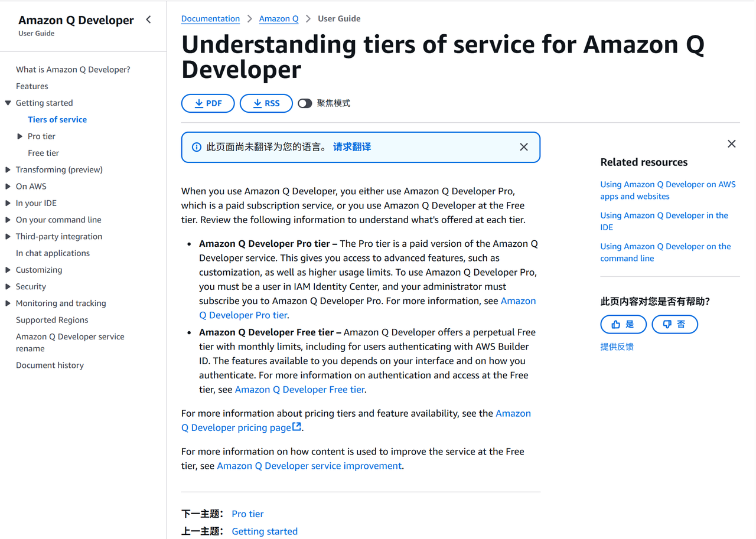Expand the In your IDE section
This screenshot has height=539, width=756.
(8, 203)
